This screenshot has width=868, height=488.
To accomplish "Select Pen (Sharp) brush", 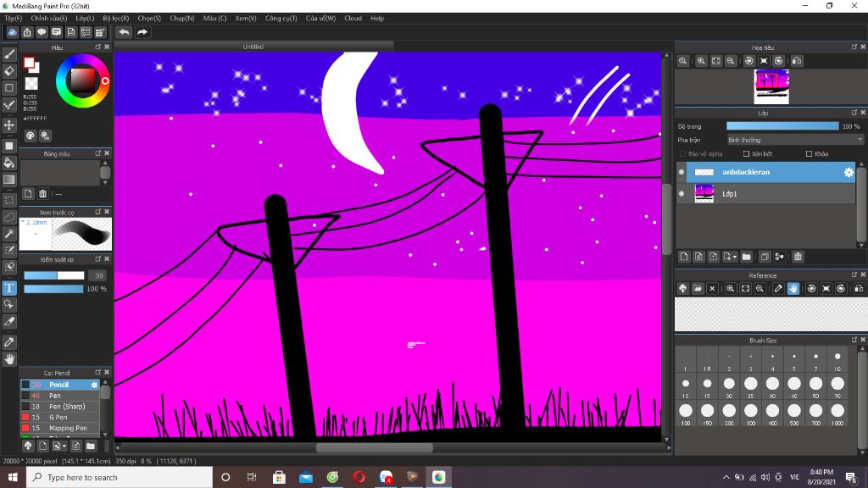I will point(60,406).
